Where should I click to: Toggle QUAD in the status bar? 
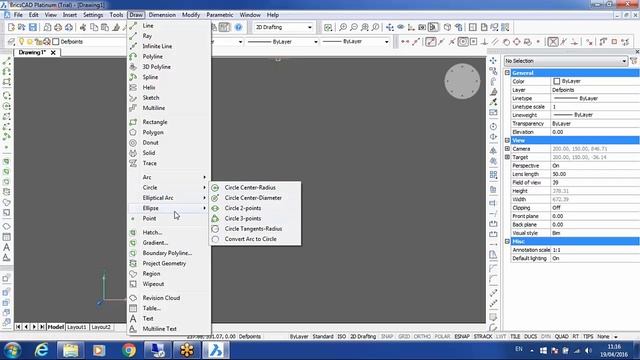pos(561,336)
